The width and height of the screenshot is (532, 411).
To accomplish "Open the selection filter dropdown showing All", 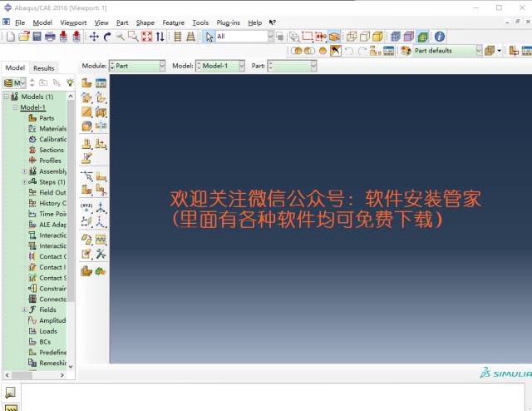I will [244, 37].
